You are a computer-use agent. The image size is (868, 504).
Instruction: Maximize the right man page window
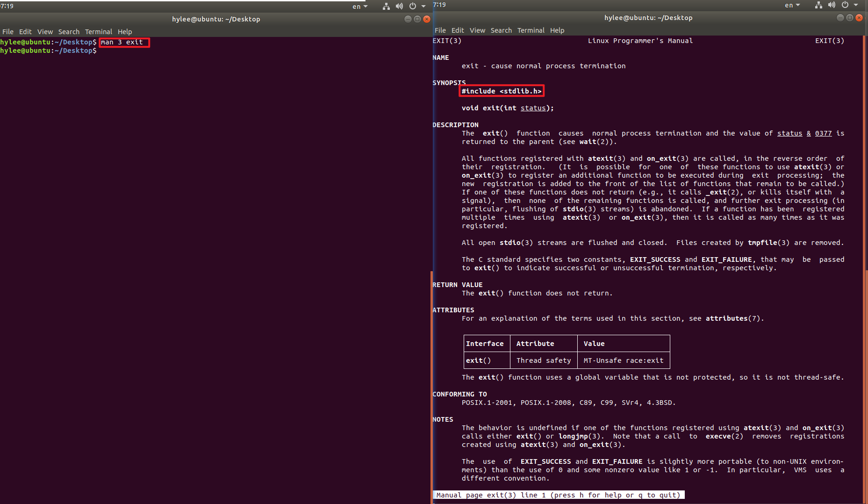pyautogui.click(x=850, y=18)
